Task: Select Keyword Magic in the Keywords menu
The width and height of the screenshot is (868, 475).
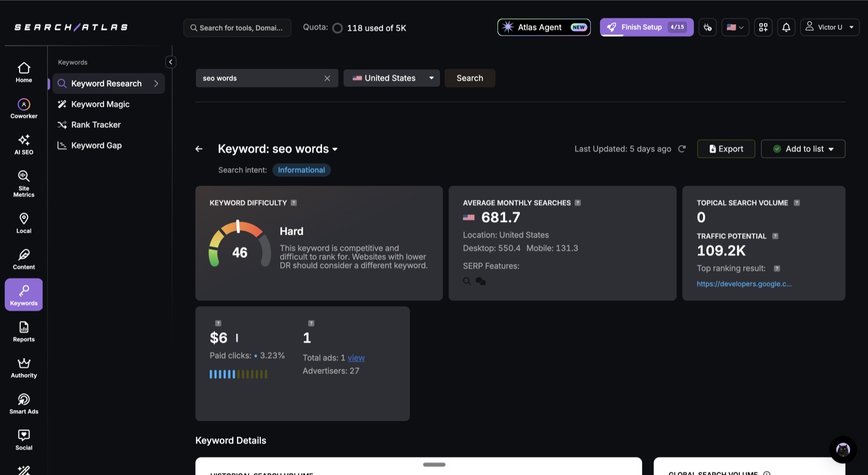Action: [100, 104]
